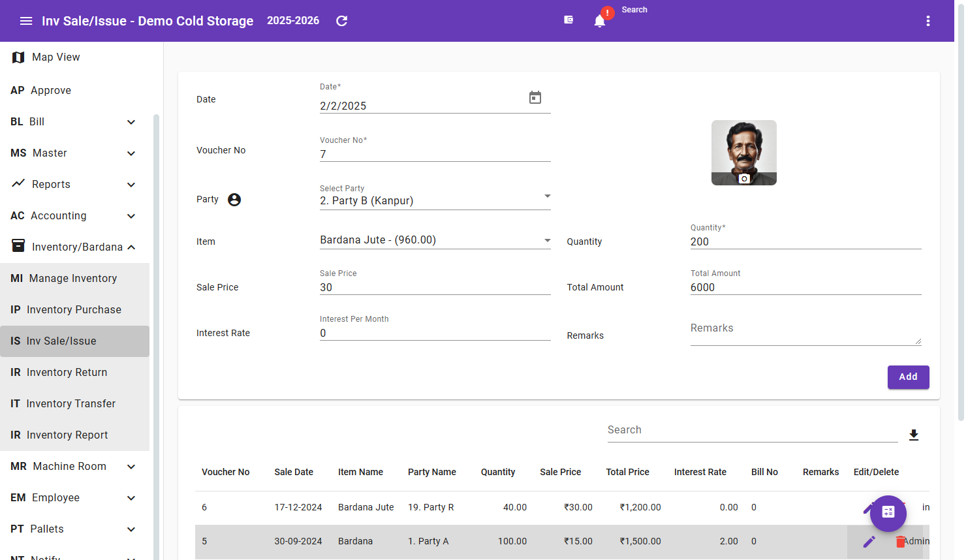The width and height of the screenshot is (968, 560).
Task: Expand the Reports menu
Action: [74, 184]
